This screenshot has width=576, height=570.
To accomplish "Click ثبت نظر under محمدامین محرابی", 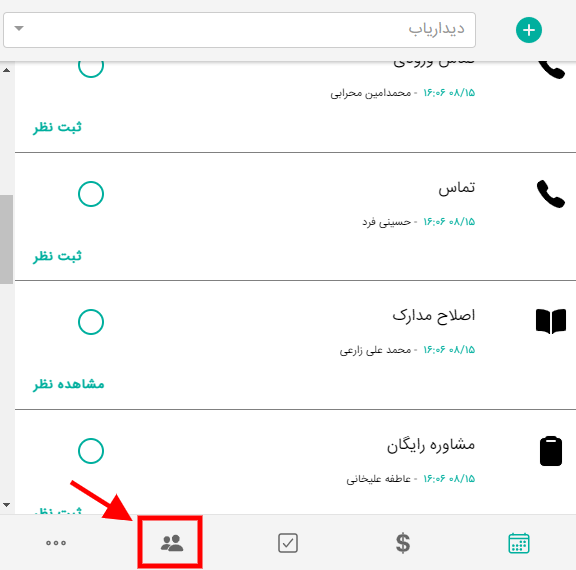I will 57,127.
